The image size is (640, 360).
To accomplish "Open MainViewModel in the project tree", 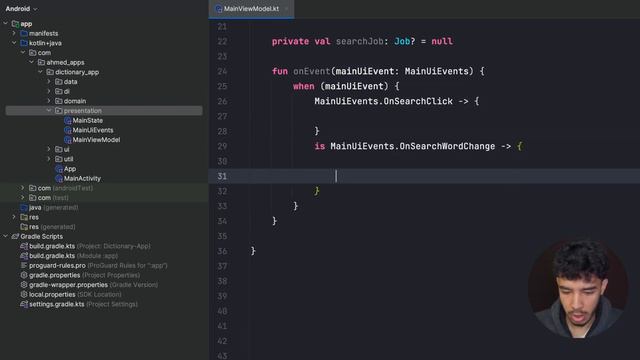I will pos(96,140).
